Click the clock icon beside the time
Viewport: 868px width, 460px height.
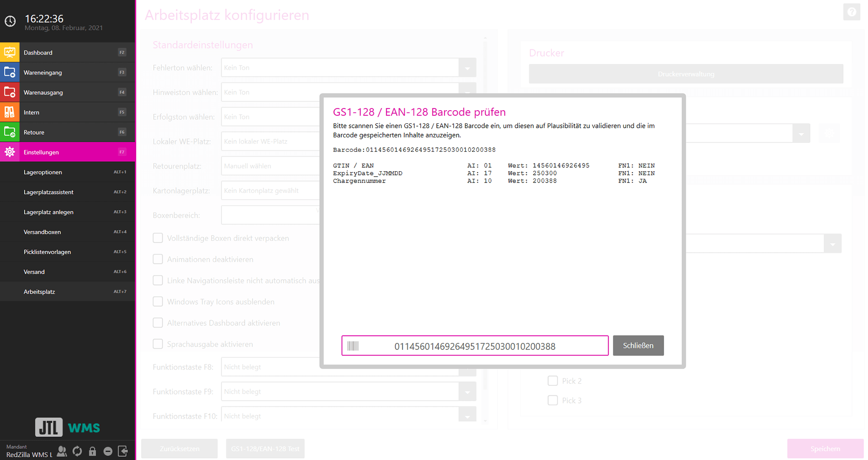pyautogui.click(x=10, y=21)
